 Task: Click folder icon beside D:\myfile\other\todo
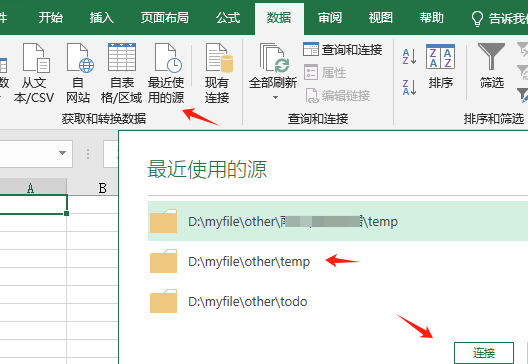click(163, 301)
